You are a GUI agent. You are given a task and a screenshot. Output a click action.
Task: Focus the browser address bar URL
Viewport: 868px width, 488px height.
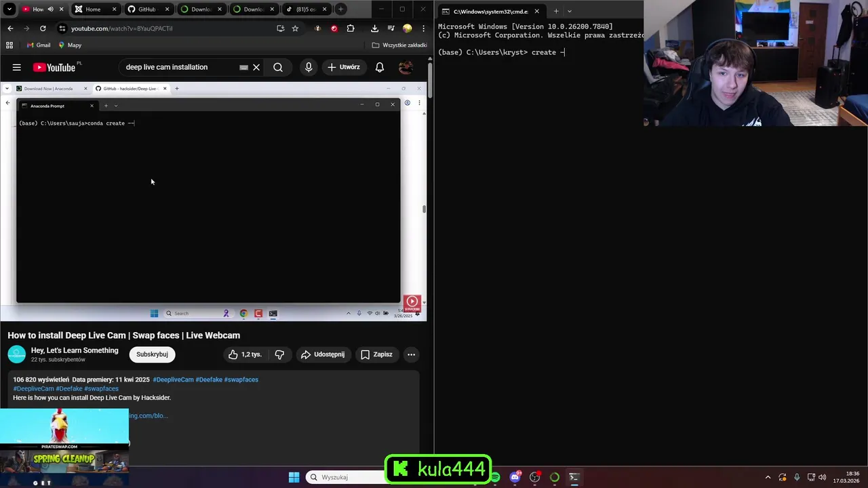coord(122,28)
